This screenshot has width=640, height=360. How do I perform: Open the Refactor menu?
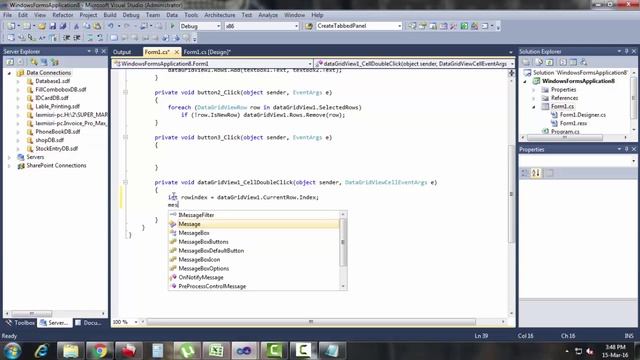click(62, 15)
